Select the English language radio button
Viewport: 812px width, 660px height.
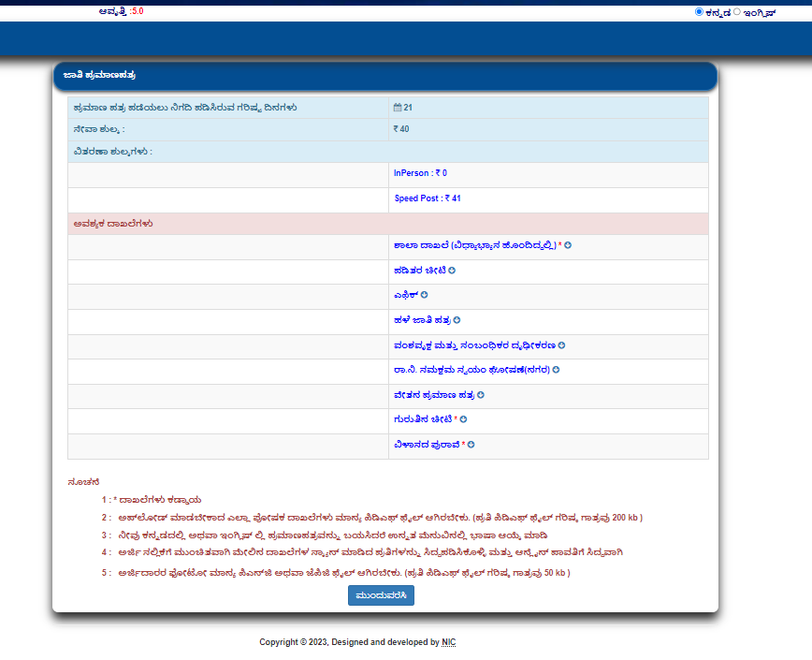coord(737,12)
